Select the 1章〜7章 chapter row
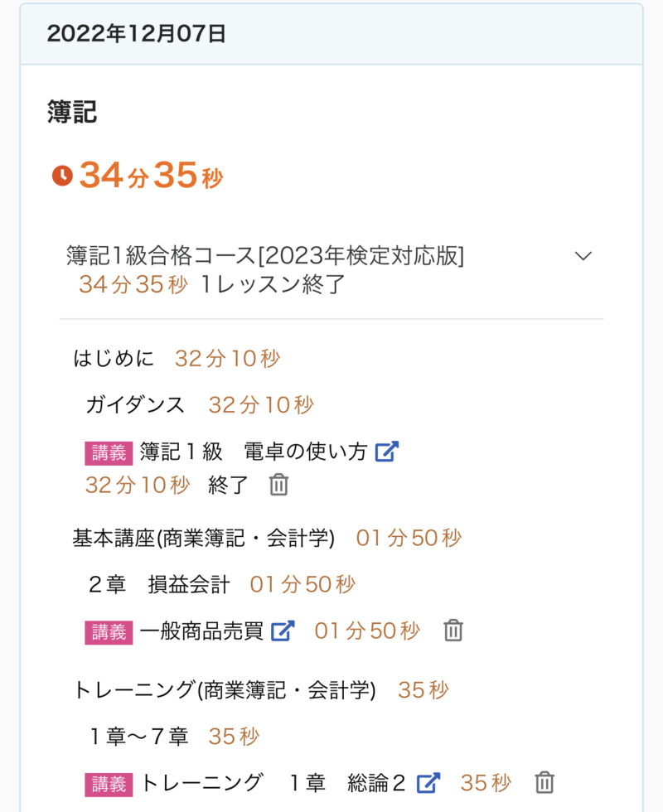This screenshot has width=663, height=812. pos(139,736)
